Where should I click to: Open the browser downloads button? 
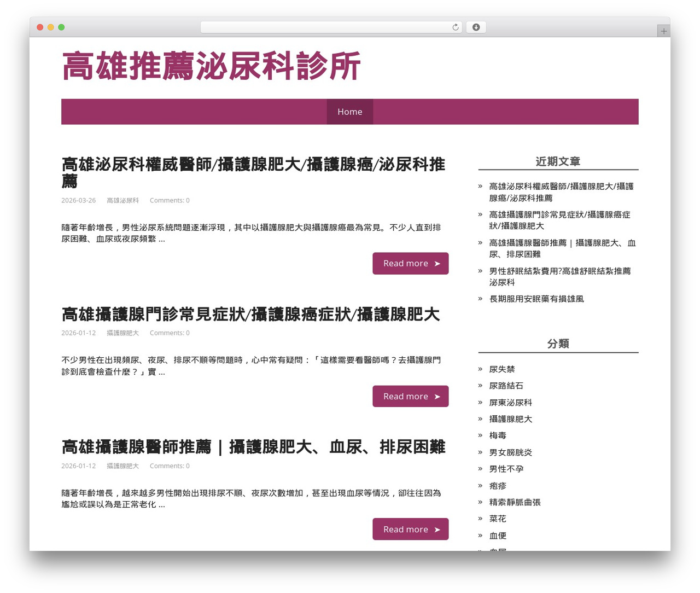coord(476,27)
